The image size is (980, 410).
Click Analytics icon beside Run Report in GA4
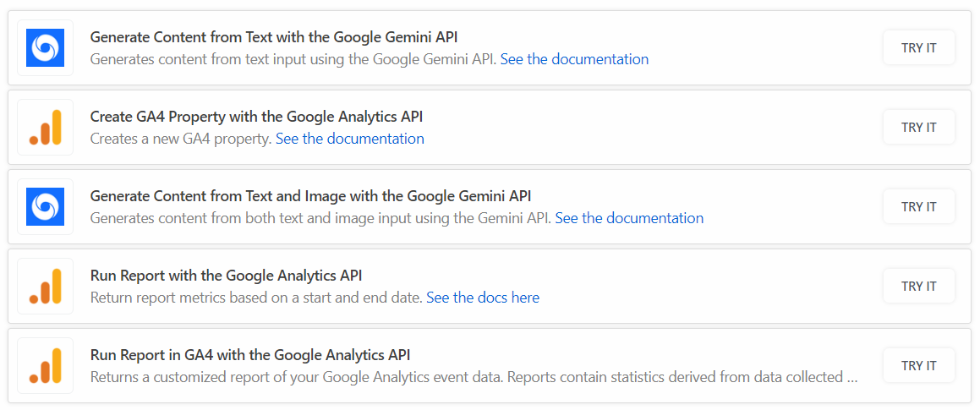[x=45, y=366]
